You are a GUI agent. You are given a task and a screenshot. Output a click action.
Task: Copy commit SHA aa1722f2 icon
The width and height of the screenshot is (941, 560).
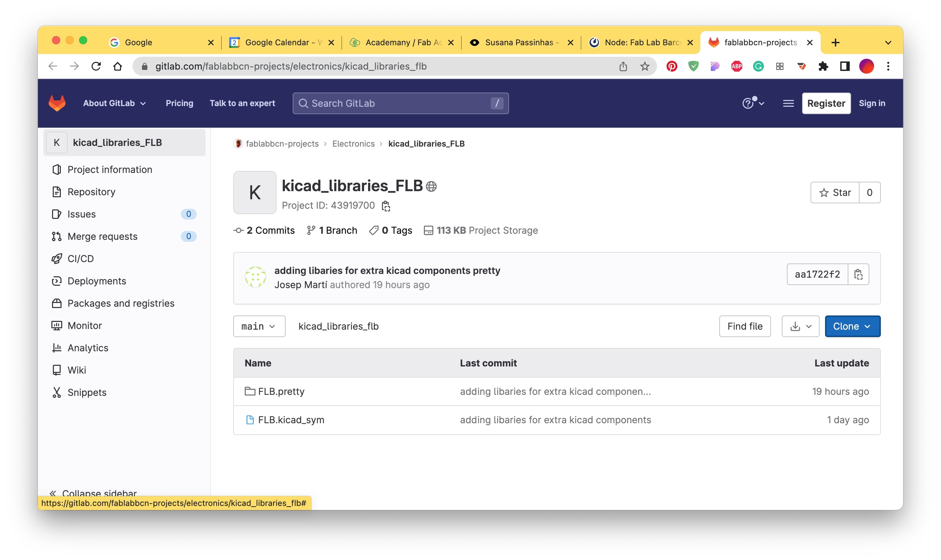858,274
